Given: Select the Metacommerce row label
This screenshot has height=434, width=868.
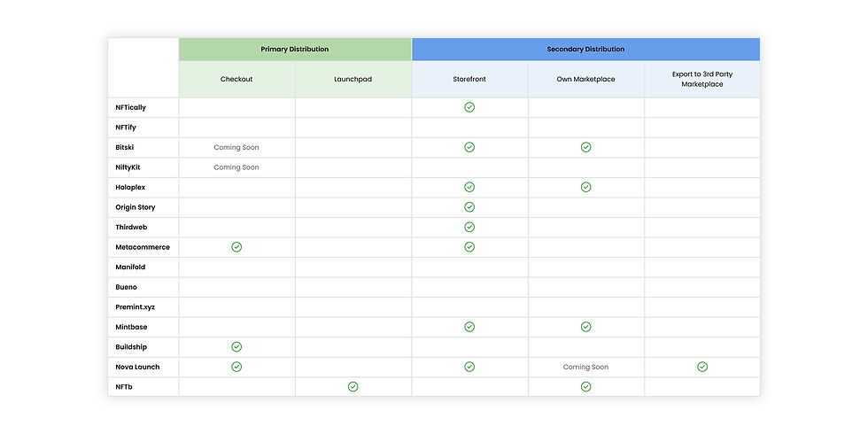Looking at the screenshot, I should pyautogui.click(x=143, y=247).
